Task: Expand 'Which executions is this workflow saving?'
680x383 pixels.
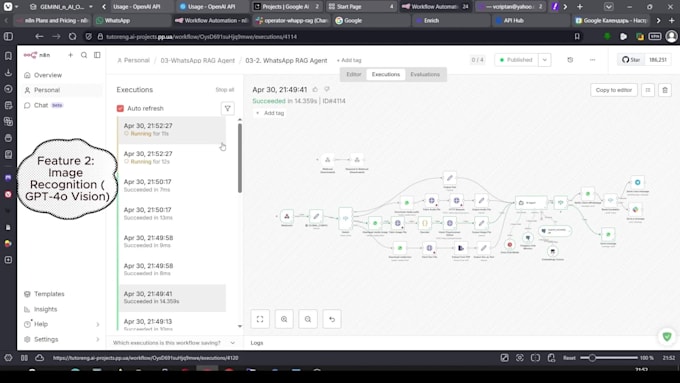Action: (174, 343)
